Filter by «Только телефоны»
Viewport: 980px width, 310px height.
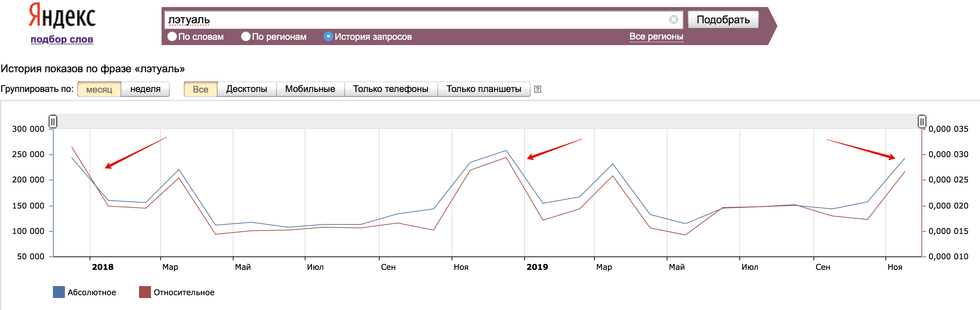click(391, 89)
